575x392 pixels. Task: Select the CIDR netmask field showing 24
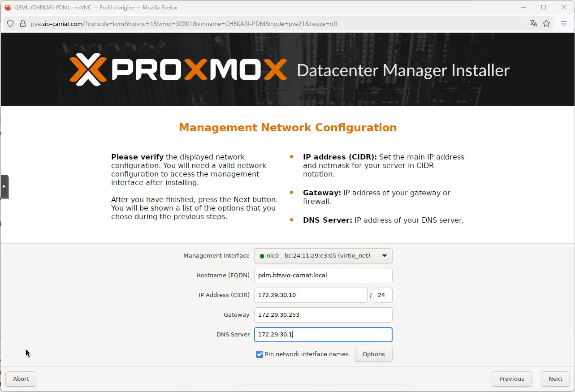[x=383, y=295]
